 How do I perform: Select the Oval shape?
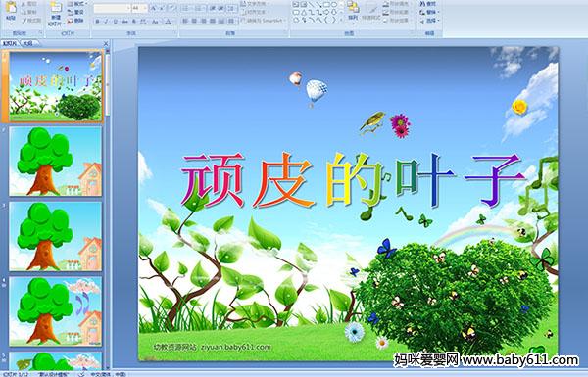click(334, 4)
